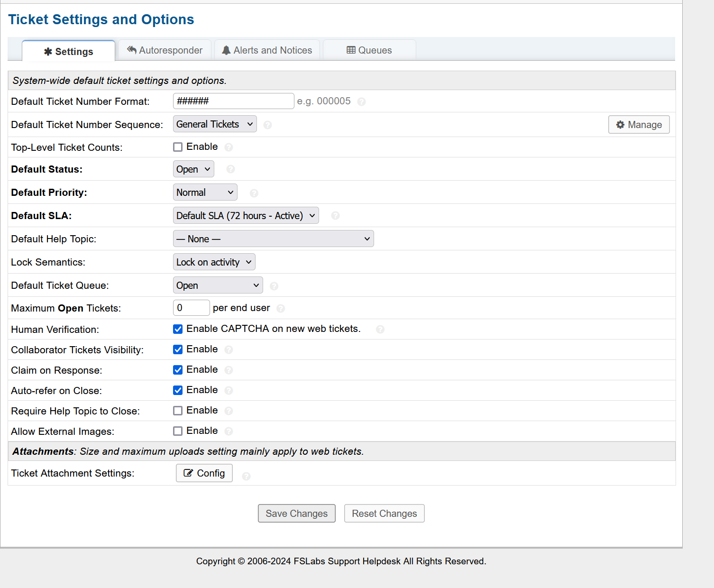Click help icon next to Default Ticket Number Format
714x588 pixels.
[x=361, y=101]
